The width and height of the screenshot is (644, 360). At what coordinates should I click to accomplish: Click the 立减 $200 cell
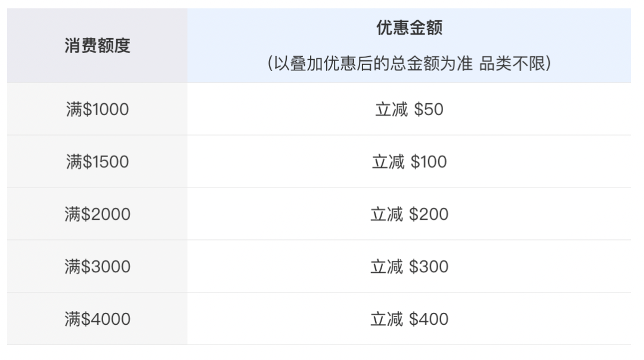pyautogui.click(x=409, y=214)
